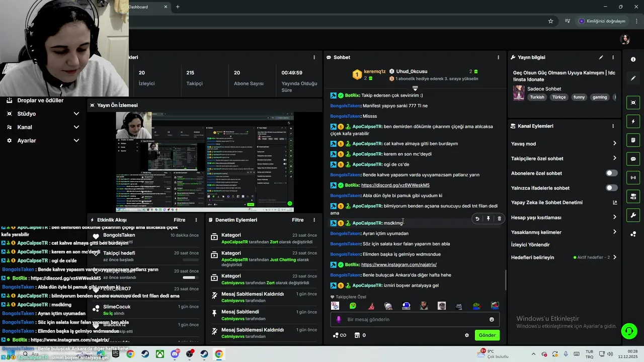Viewport: 644px width, 362px height.
Task: Click the channel points infinity balance
Action: pos(340,335)
